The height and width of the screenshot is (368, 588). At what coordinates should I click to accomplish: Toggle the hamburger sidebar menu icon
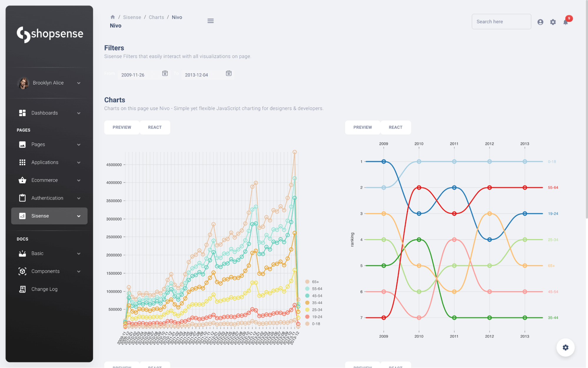point(210,21)
